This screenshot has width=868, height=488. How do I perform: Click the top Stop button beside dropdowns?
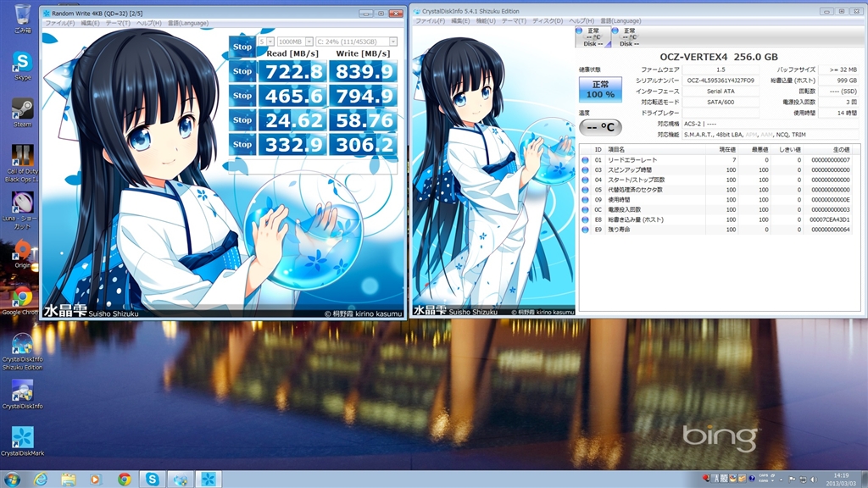(242, 47)
